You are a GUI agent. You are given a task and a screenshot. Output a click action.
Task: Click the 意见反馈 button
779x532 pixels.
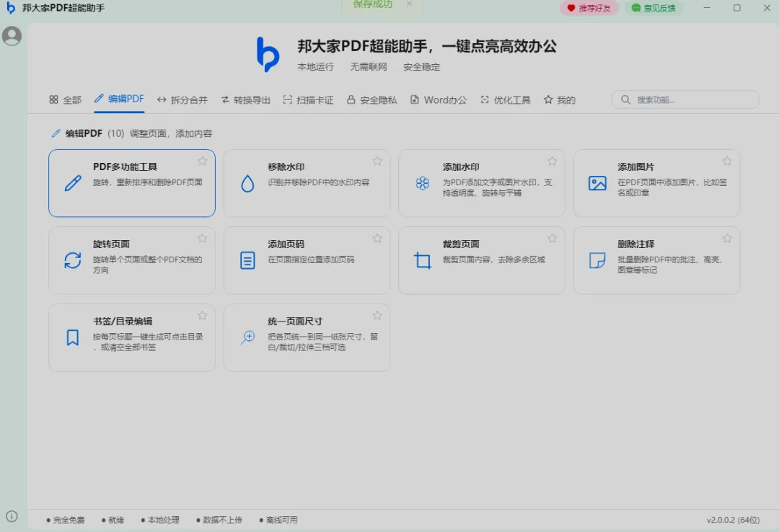653,8
